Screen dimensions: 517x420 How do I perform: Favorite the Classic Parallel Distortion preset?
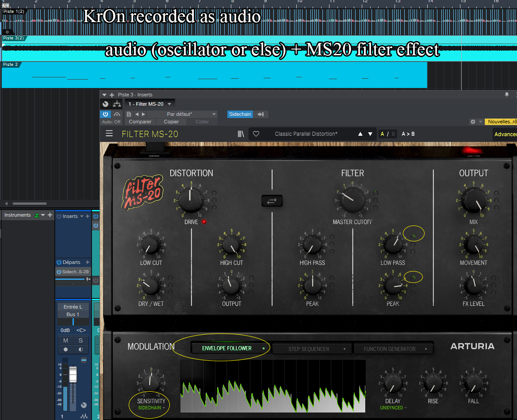(x=256, y=134)
